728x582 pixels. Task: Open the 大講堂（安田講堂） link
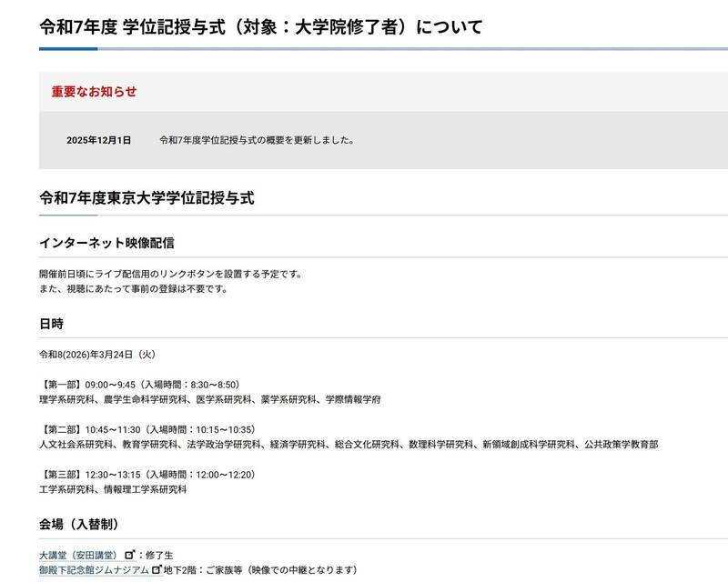coord(78,555)
